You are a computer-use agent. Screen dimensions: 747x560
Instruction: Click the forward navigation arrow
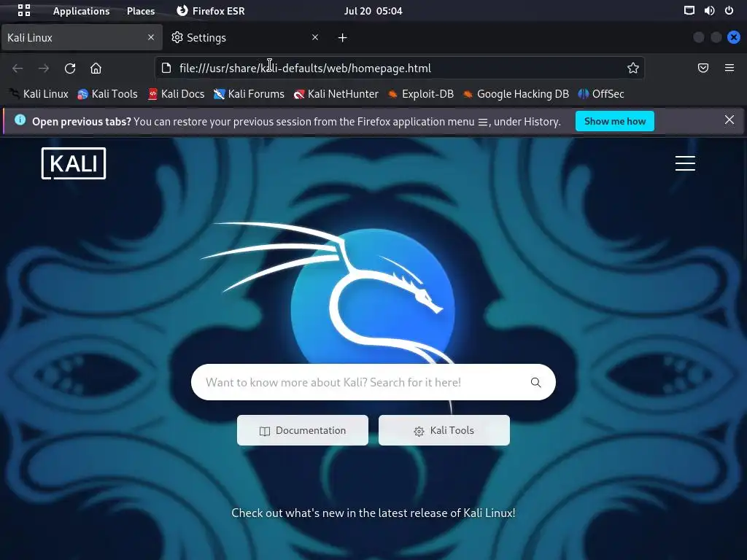click(44, 69)
